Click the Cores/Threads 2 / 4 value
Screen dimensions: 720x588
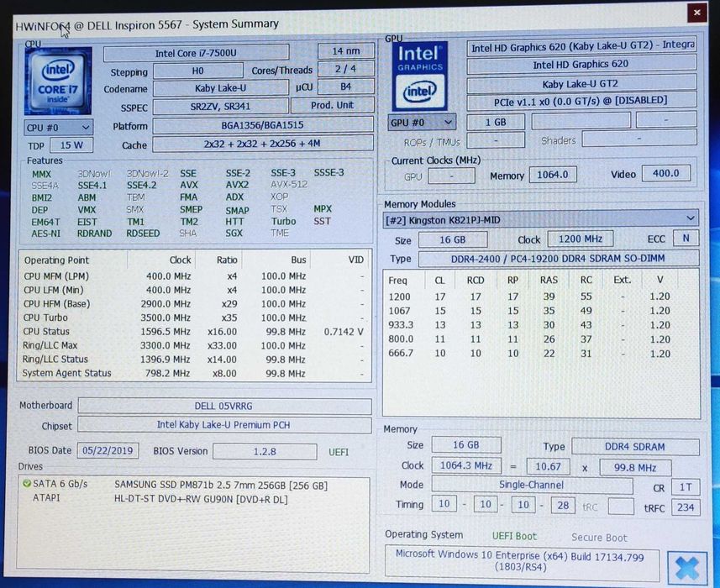346,69
